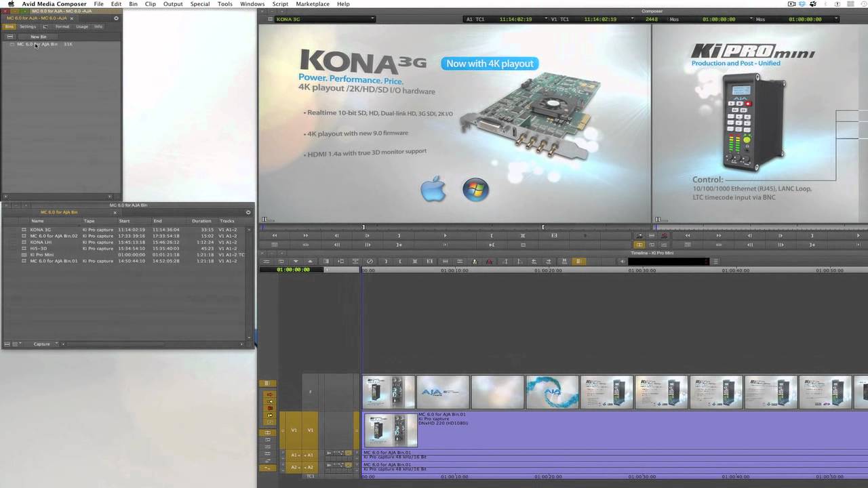Close the MC 6.0 for AJA Bin tab
868x488 pixels.
[x=115, y=212]
